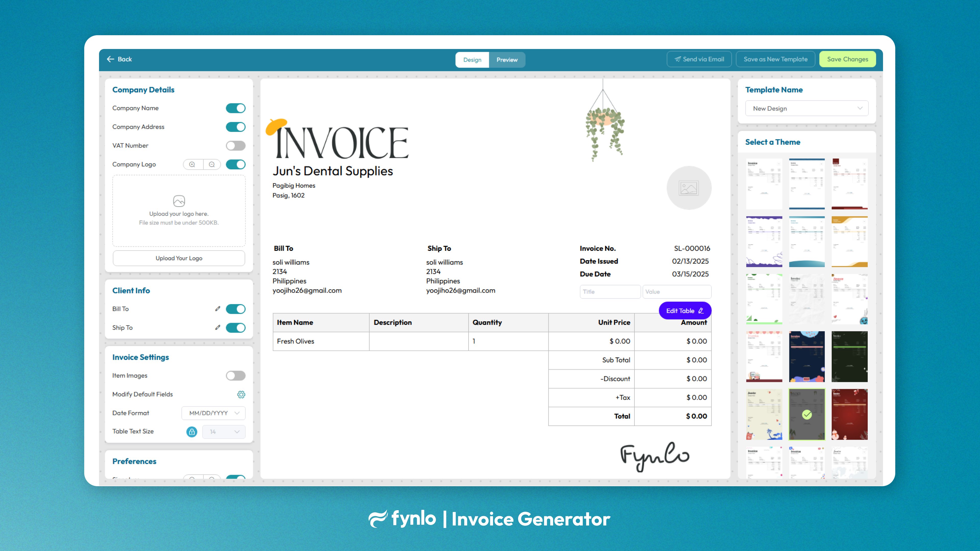The width and height of the screenshot is (980, 551).
Task: Open Modify Default Fields gear icon
Action: click(241, 394)
